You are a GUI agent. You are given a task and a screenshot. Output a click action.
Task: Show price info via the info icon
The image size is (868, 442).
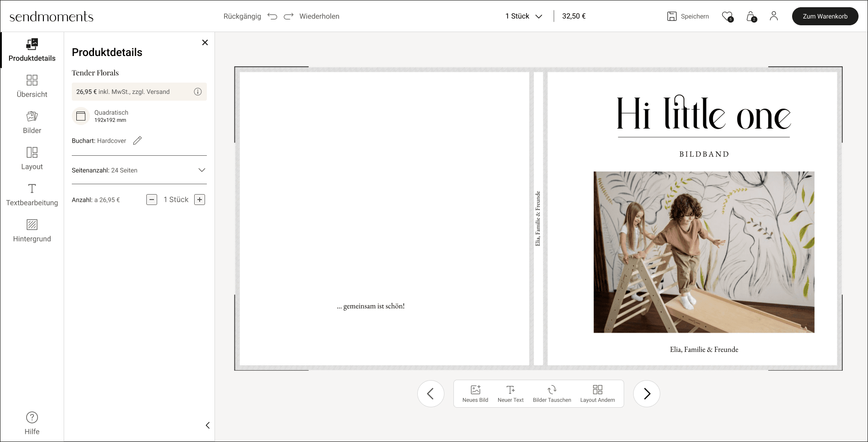[x=198, y=92]
